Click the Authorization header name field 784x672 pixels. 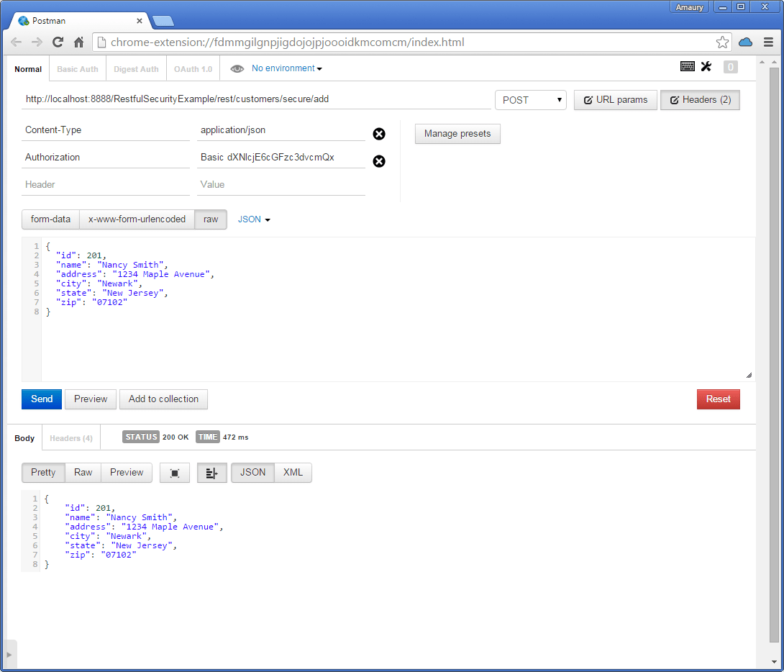(x=106, y=158)
